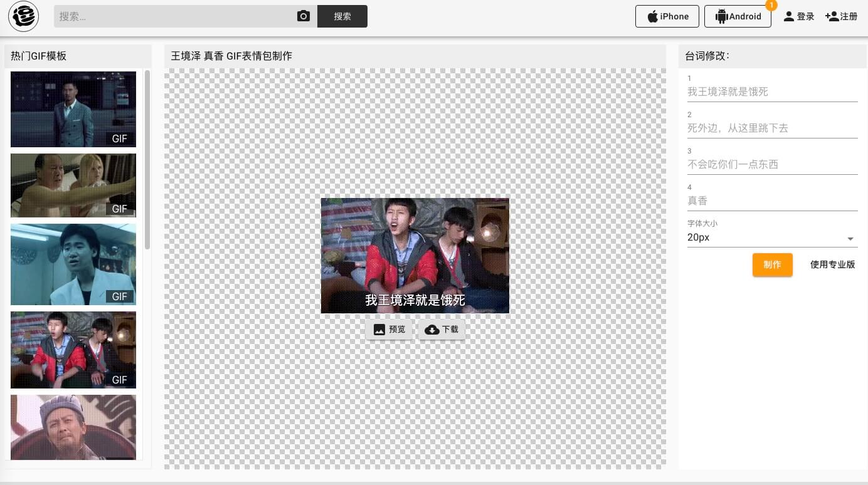
Task: Select the 王境泽 red jacket GIF template thumbnail
Action: click(x=73, y=350)
